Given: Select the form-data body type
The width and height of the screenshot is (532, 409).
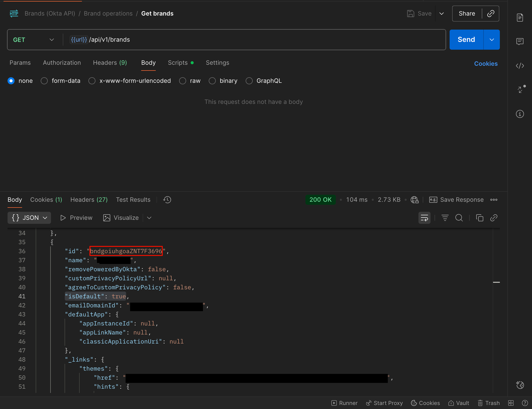Looking at the screenshot, I should [44, 81].
